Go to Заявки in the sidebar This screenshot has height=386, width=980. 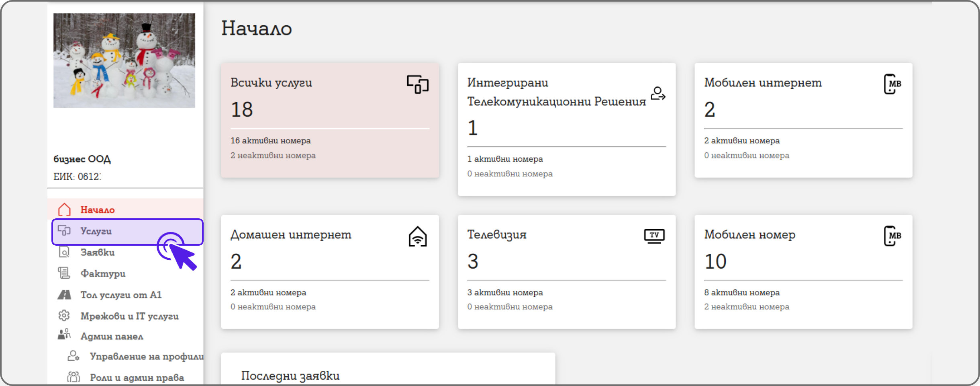[x=98, y=252]
